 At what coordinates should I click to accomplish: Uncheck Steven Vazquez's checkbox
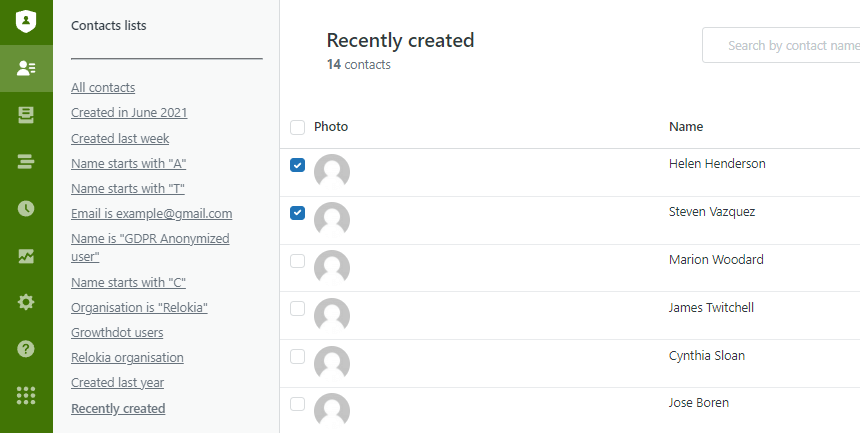297,213
